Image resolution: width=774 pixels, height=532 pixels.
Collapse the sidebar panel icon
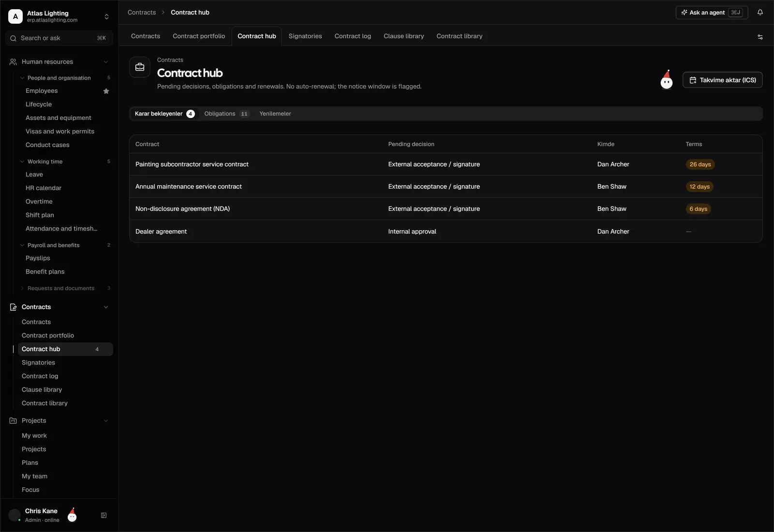(x=104, y=516)
